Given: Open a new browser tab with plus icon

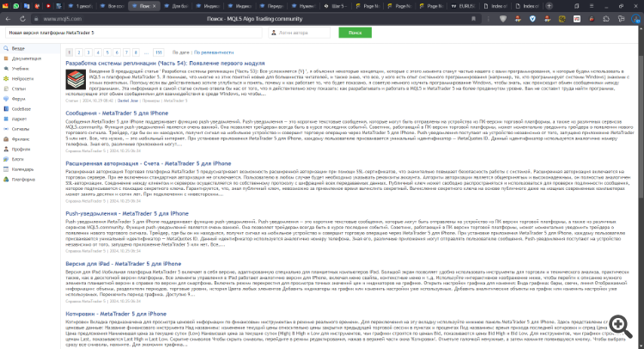Looking at the screenshot, I should point(549,6).
